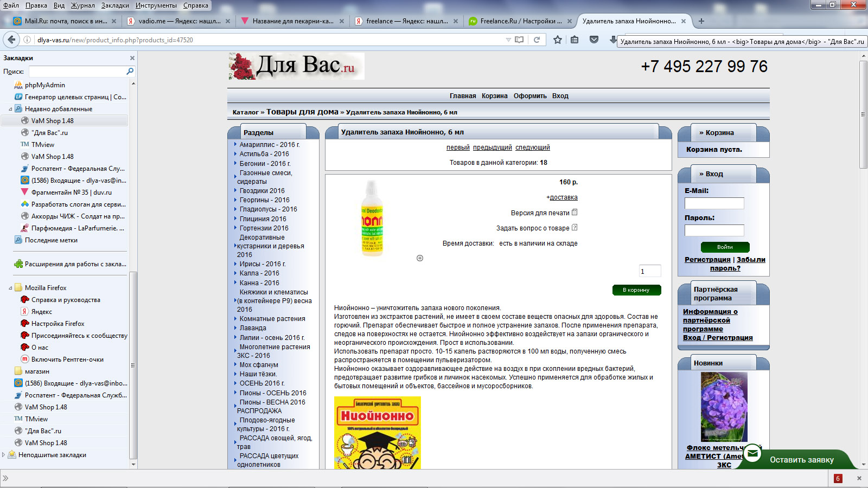
Task: Go to Главная page link
Action: tap(463, 96)
